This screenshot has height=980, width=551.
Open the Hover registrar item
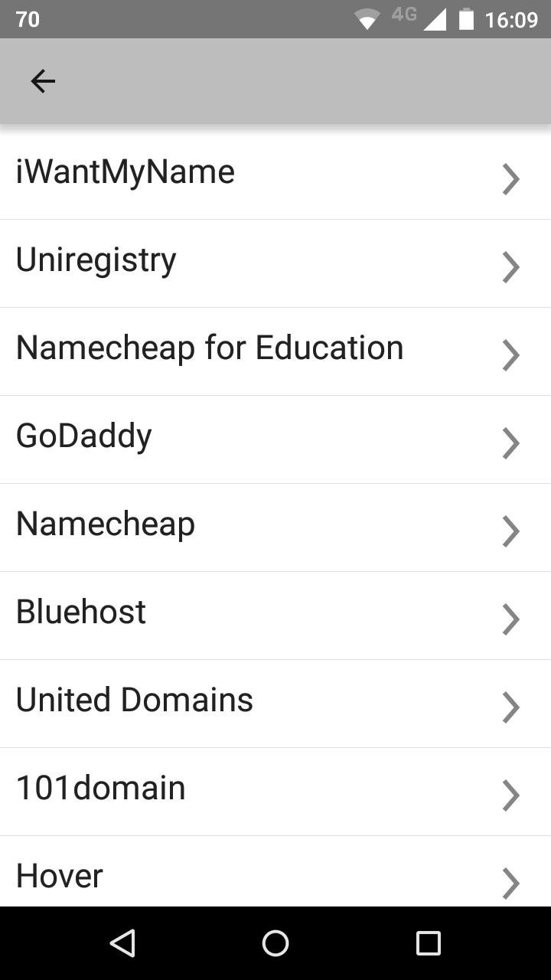(60, 876)
